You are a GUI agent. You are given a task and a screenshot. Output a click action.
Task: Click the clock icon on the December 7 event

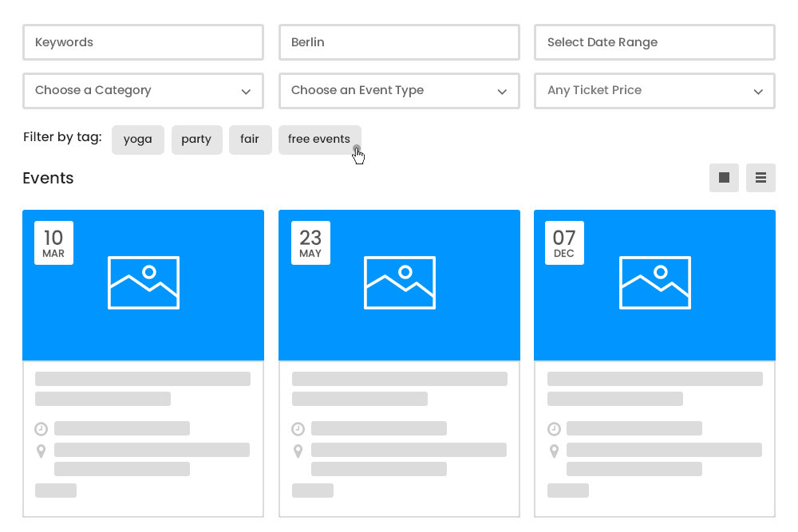554,428
